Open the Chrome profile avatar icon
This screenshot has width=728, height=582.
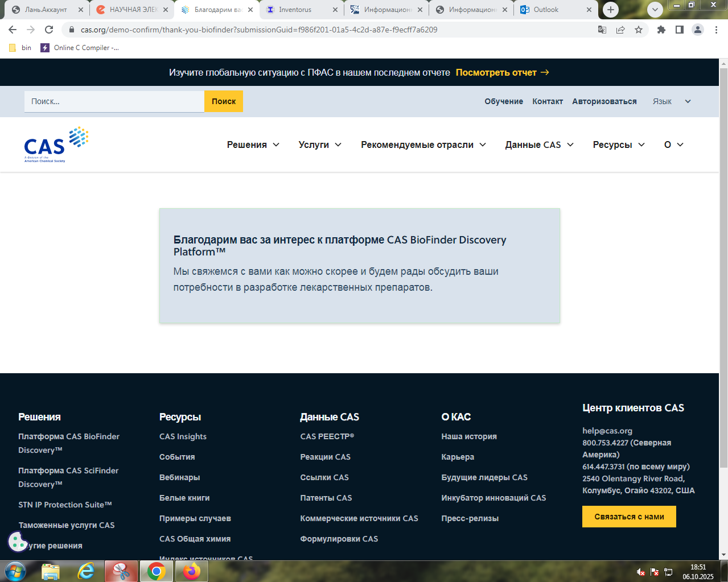tap(698, 30)
